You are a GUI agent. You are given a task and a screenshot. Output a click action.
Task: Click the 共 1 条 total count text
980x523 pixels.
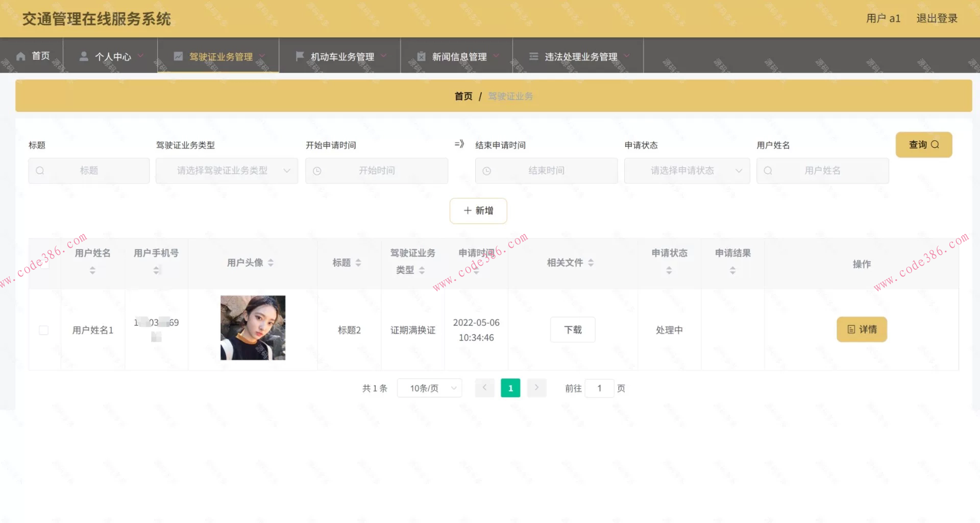(375, 388)
